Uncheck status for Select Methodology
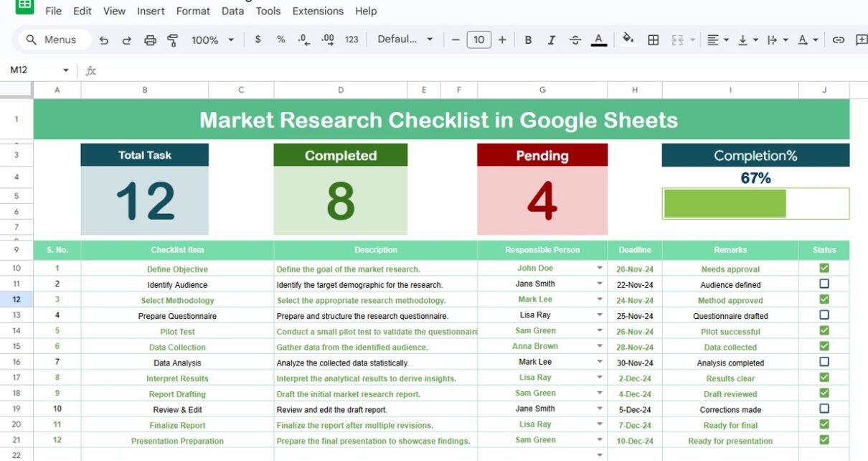The image size is (868, 461). click(x=824, y=299)
